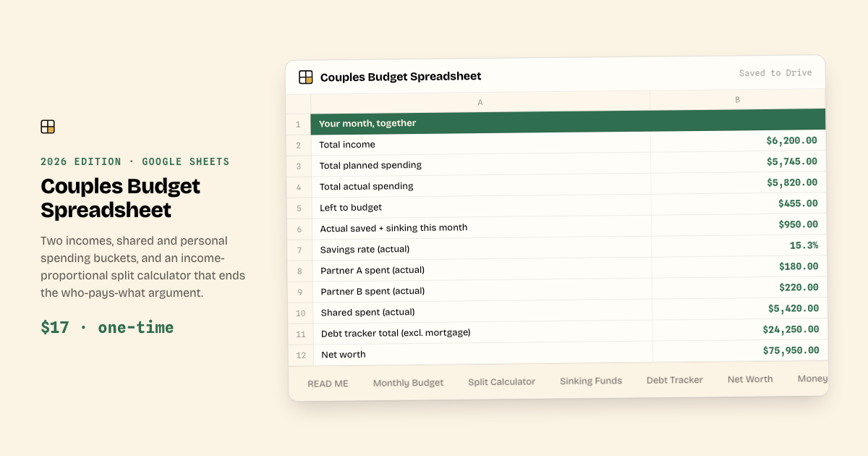Select the 'Left to budget' cell
Screen dimensions: 868x456
482,207
